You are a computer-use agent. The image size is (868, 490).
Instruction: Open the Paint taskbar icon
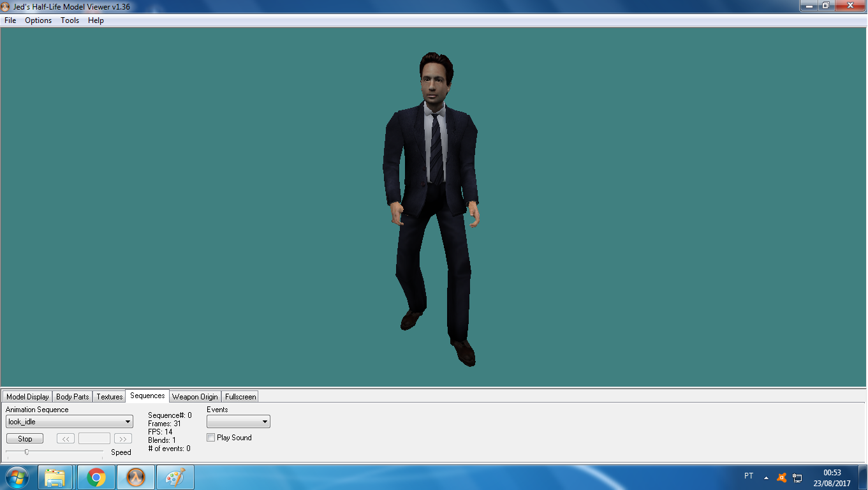tap(175, 477)
